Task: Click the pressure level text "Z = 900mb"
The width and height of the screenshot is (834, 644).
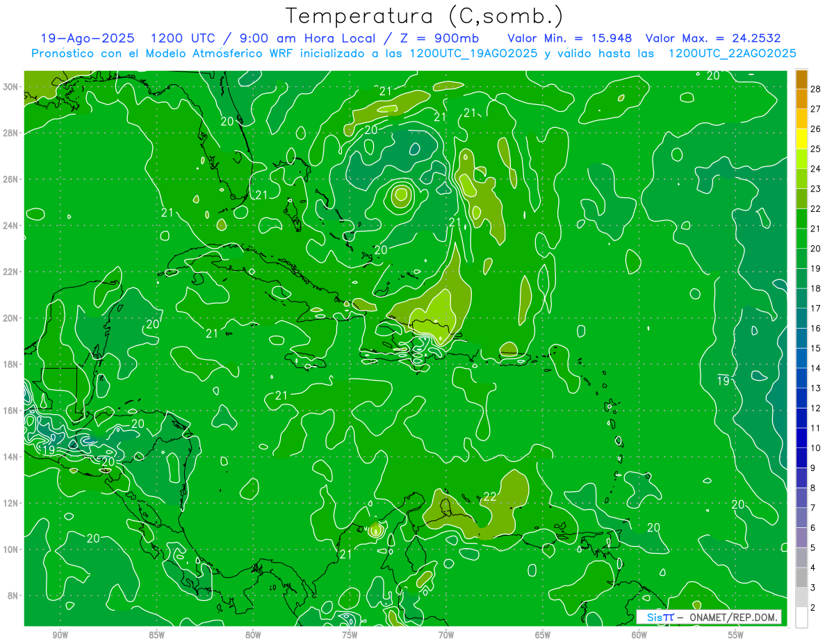Action: click(438, 38)
